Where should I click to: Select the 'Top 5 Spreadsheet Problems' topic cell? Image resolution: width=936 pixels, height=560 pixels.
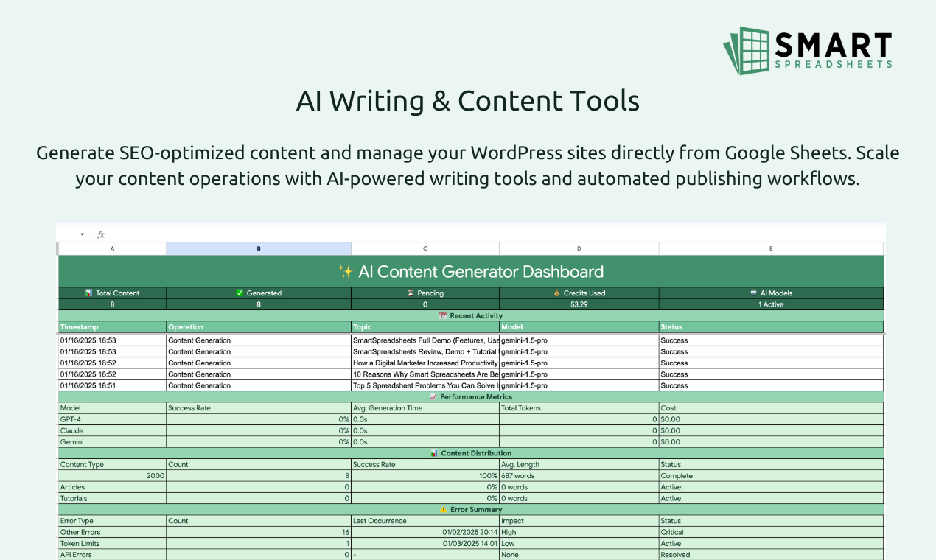coord(425,385)
